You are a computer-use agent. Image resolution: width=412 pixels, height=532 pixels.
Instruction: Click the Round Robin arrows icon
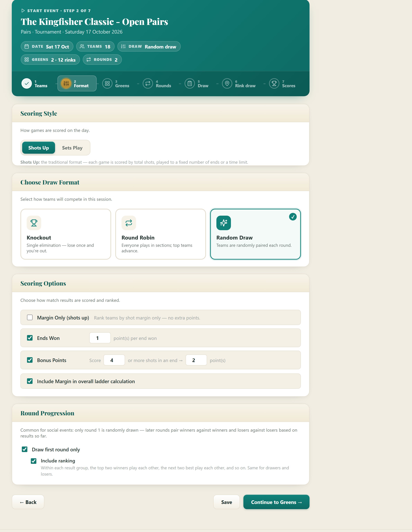pyautogui.click(x=129, y=223)
